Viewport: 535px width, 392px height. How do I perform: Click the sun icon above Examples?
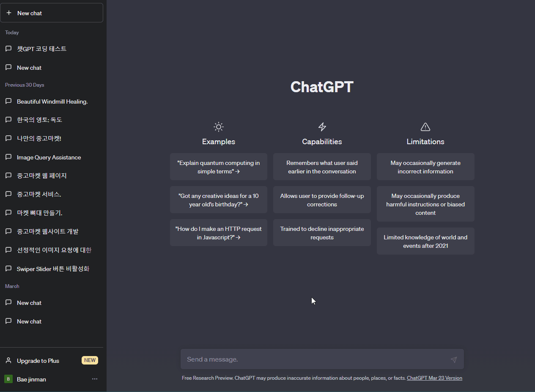pyautogui.click(x=218, y=127)
